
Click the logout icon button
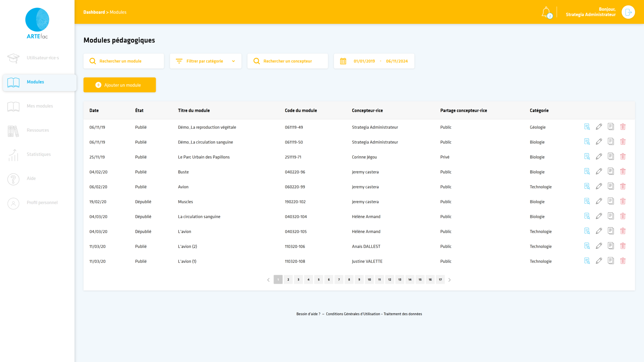(628, 12)
